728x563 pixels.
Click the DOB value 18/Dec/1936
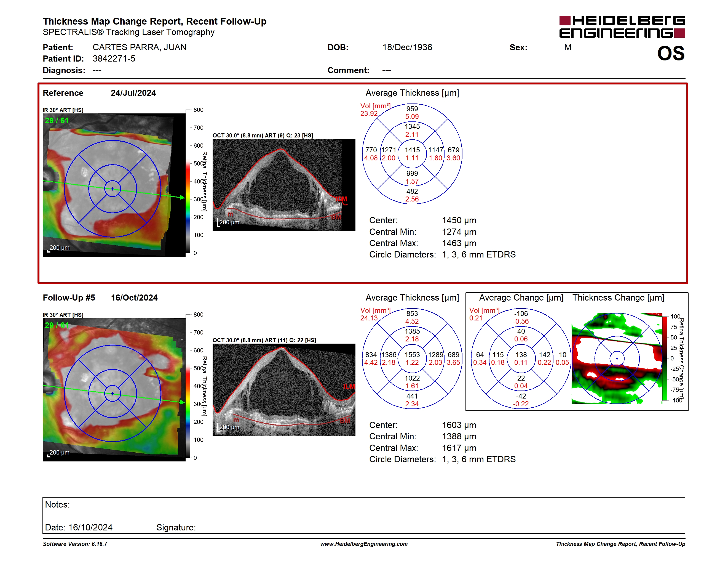(x=407, y=47)
